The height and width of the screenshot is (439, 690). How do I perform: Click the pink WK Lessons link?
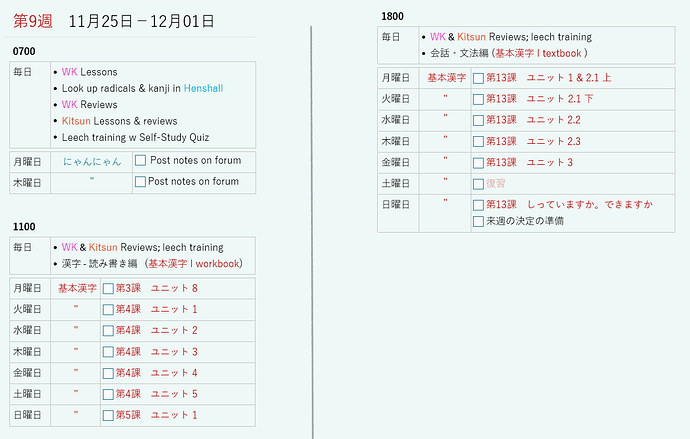pyautogui.click(x=70, y=72)
